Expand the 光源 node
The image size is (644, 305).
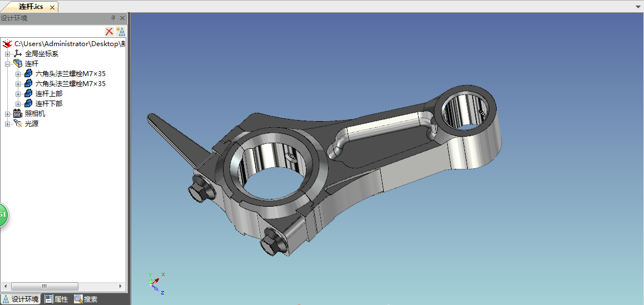(x=7, y=124)
